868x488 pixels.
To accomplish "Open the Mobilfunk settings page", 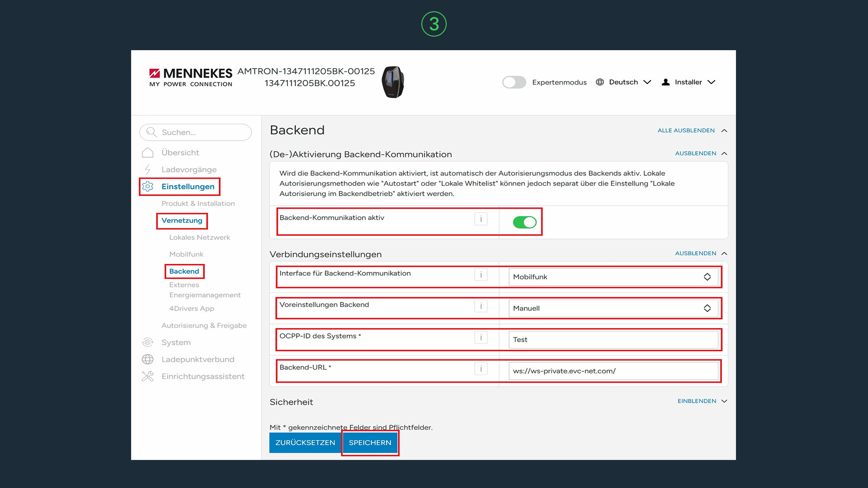I will pos(186,254).
